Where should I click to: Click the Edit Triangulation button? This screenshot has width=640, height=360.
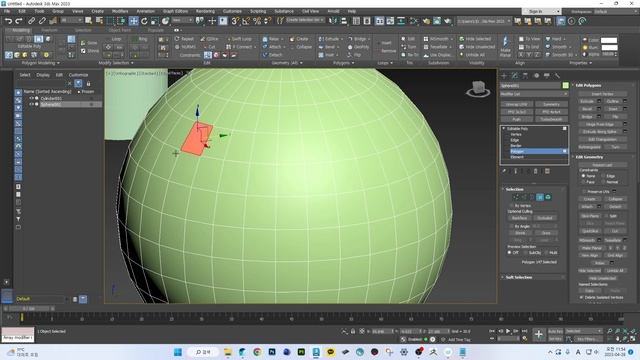pyautogui.click(x=602, y=139)
